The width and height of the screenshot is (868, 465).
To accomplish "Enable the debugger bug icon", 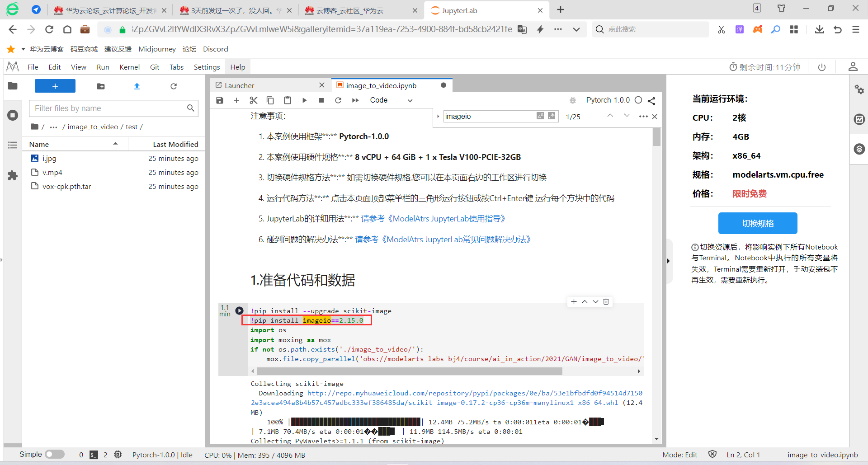I will tap(573, 100).
